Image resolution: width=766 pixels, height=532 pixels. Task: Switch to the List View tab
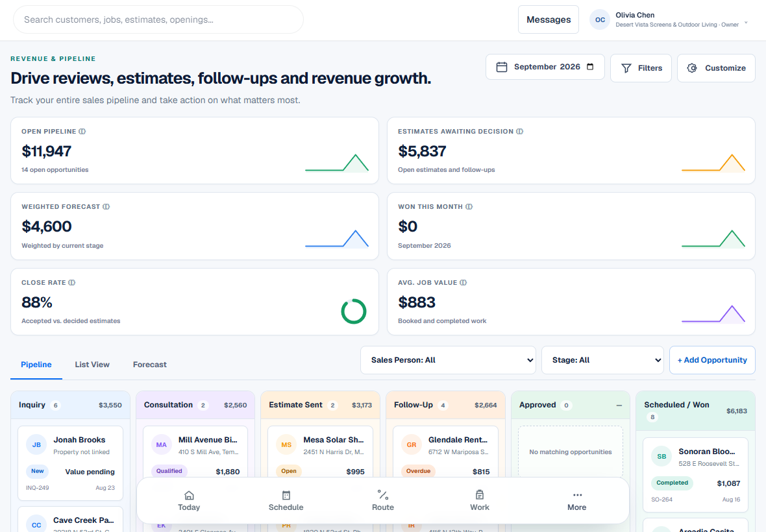pos(92,365)
